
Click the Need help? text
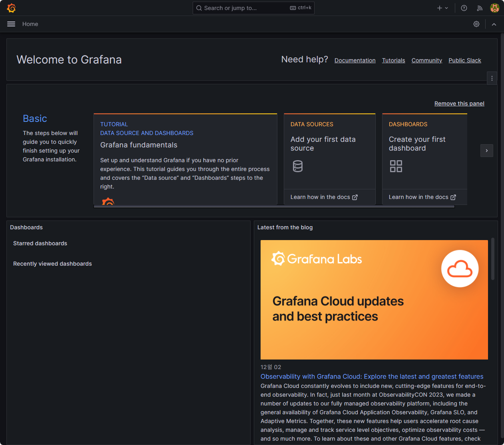point(305,60)
